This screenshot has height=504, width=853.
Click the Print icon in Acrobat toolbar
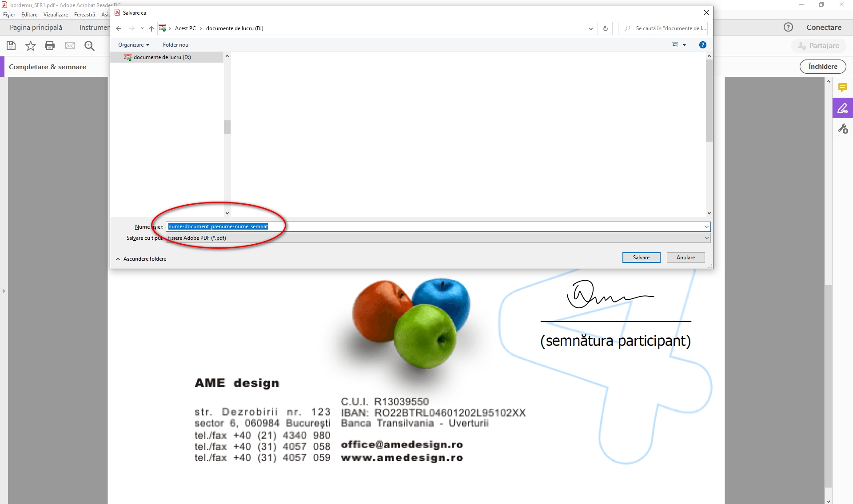point(50,46)
